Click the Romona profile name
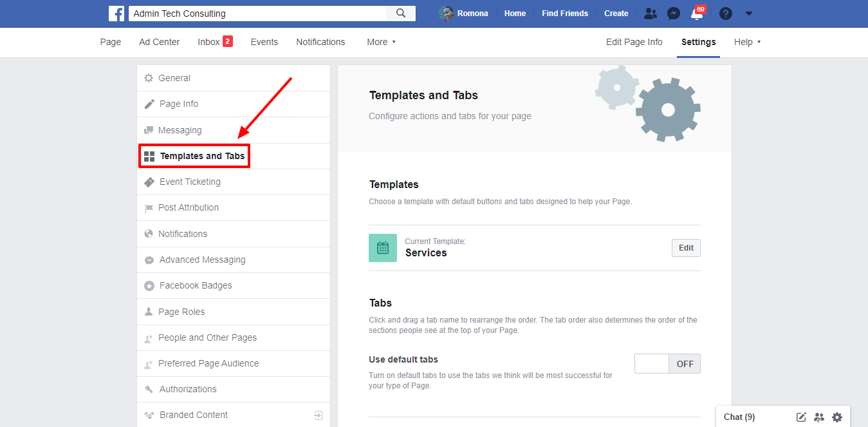The image size is (868, 427). click(473, 14)
